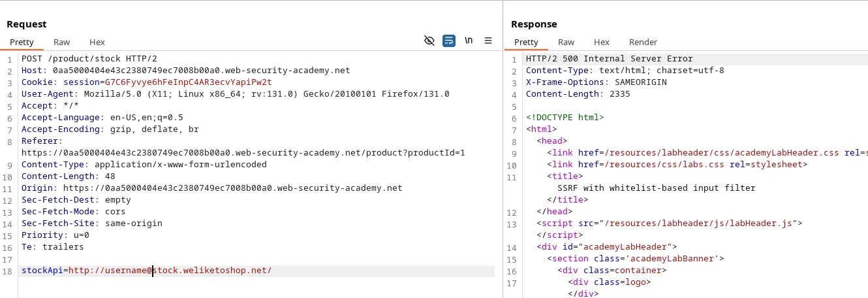Switch to Request Pretty tab
The width and height of the screenshot is (868, 298).
[x=22, y=42]
